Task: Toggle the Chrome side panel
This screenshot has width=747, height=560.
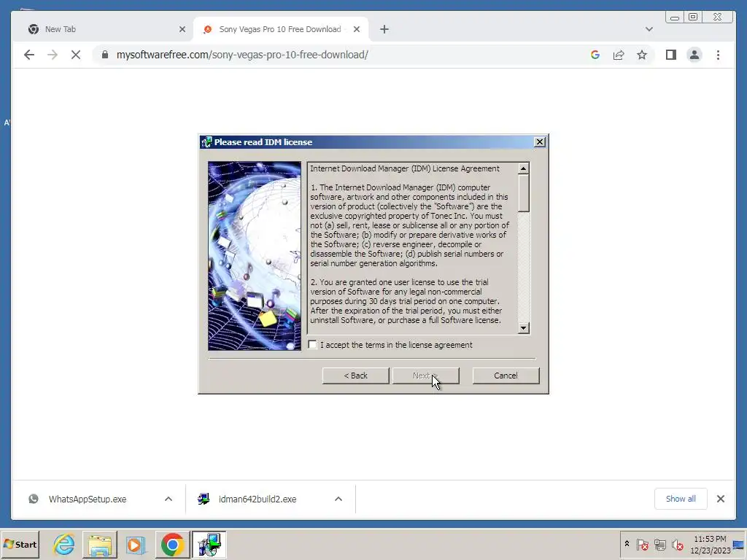Action: [671, 55]
